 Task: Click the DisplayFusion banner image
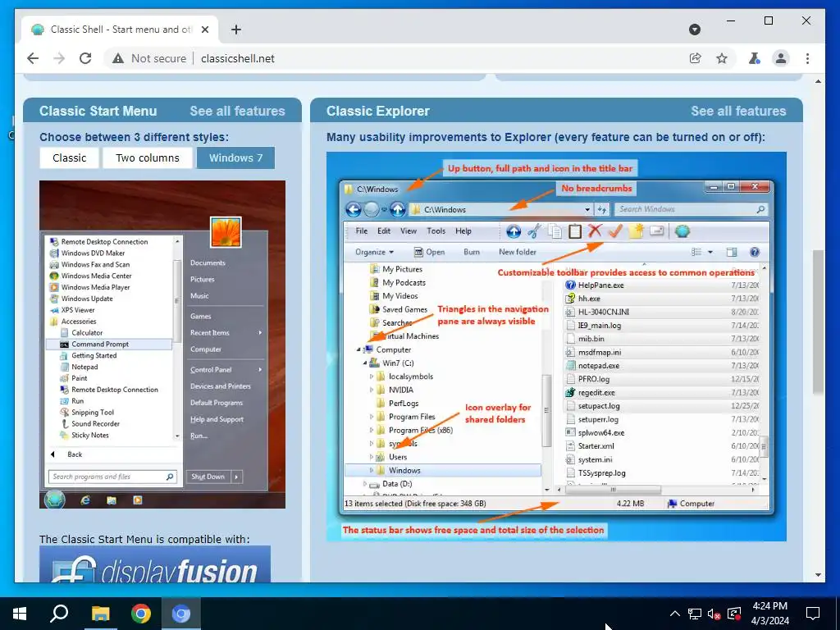(155, 564)
